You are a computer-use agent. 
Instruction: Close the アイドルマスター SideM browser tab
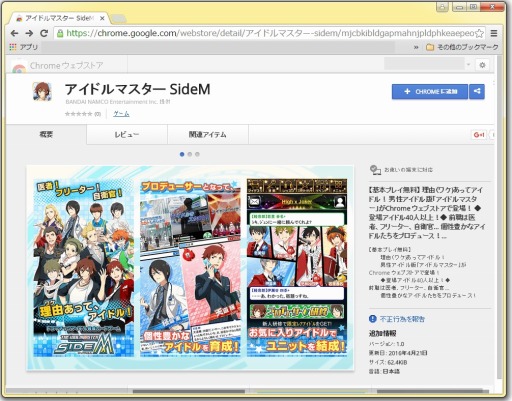pos(102,18)
